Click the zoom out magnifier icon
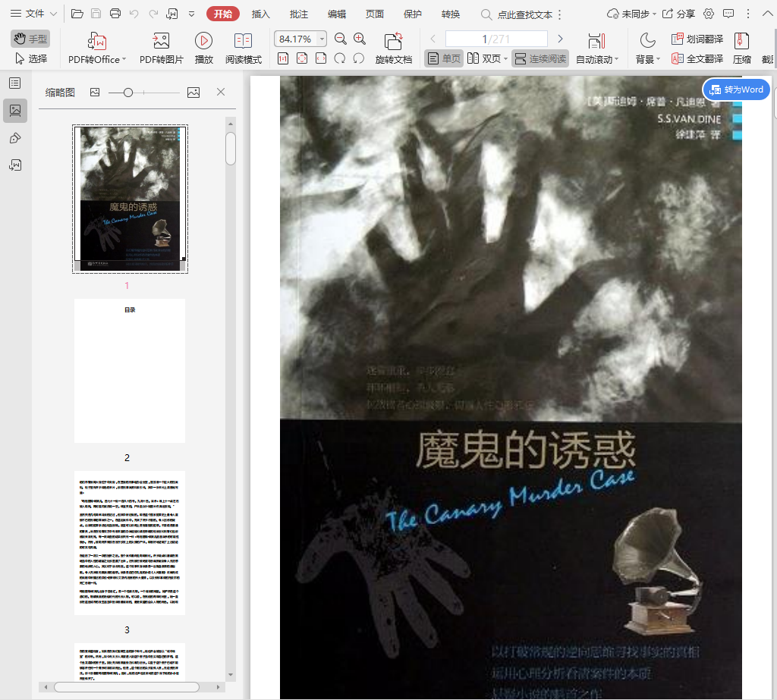This screenshot has height=700, width=777. tap(341, 39)
